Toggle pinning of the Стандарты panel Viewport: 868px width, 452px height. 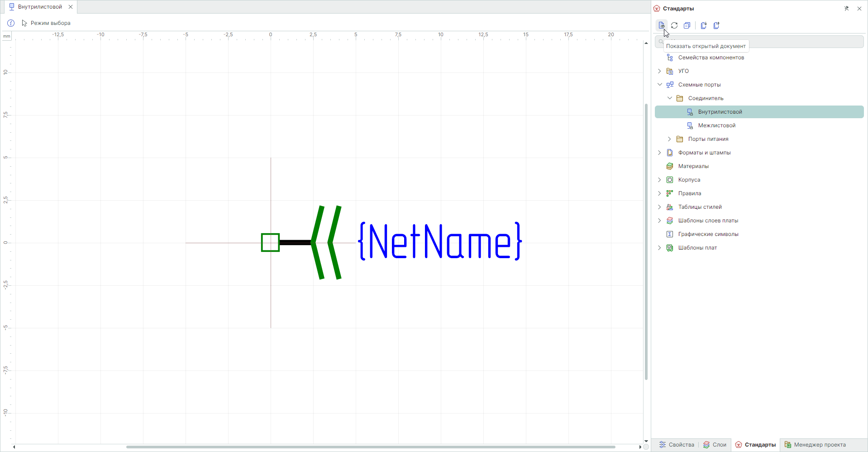tap(847, 9)
